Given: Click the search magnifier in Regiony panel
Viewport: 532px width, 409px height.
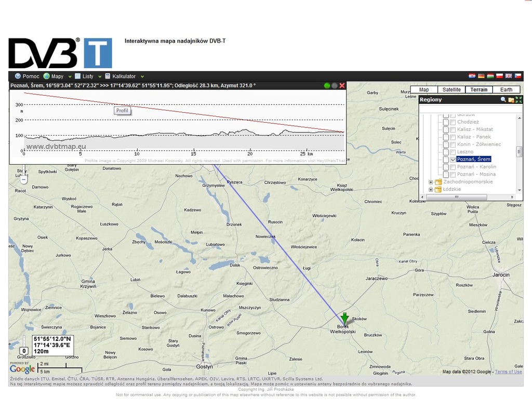Looking at the screenshot, I should 503,99.
